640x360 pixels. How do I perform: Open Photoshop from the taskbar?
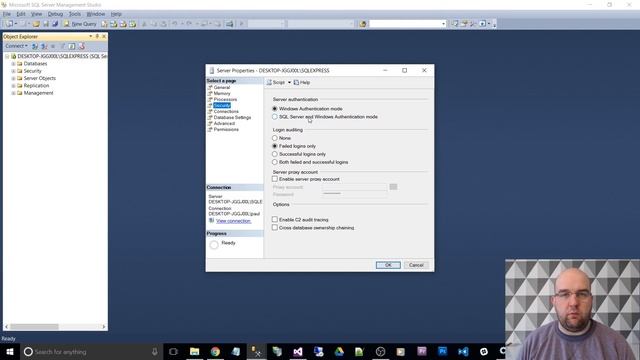click(442, 351)
